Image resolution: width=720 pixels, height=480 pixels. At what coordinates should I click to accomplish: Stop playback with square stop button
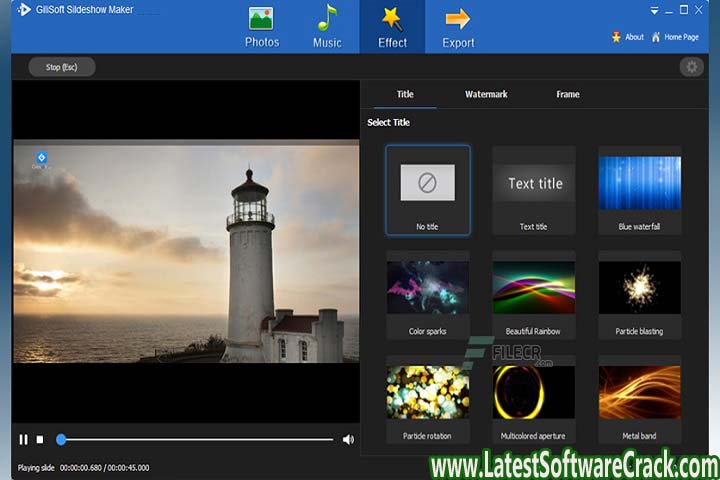[x=40, y=439]
